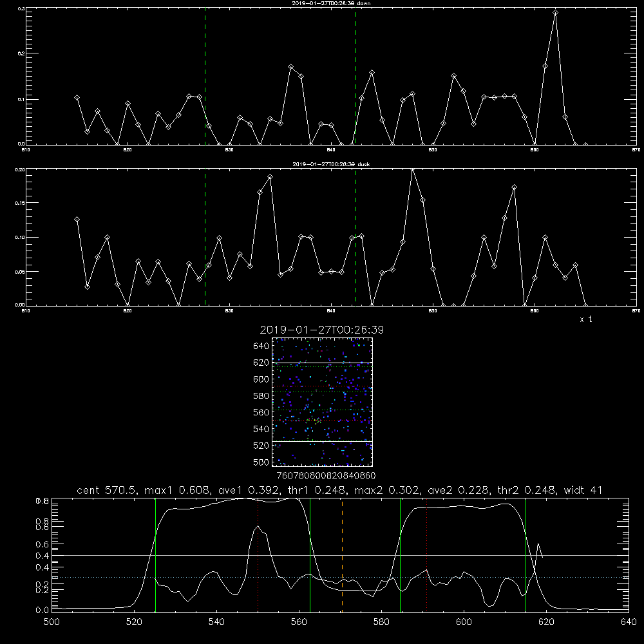The height and width of the screenshot is (644, 644).
Task: Click the '0.15' y-axis label of dusk plot
Action: [x=20, y=203]
